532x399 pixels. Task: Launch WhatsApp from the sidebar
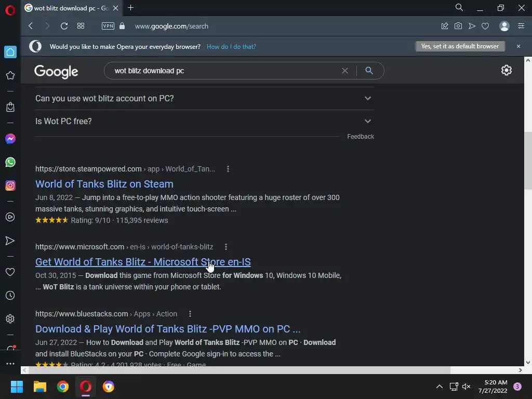(x=10, y=162)
